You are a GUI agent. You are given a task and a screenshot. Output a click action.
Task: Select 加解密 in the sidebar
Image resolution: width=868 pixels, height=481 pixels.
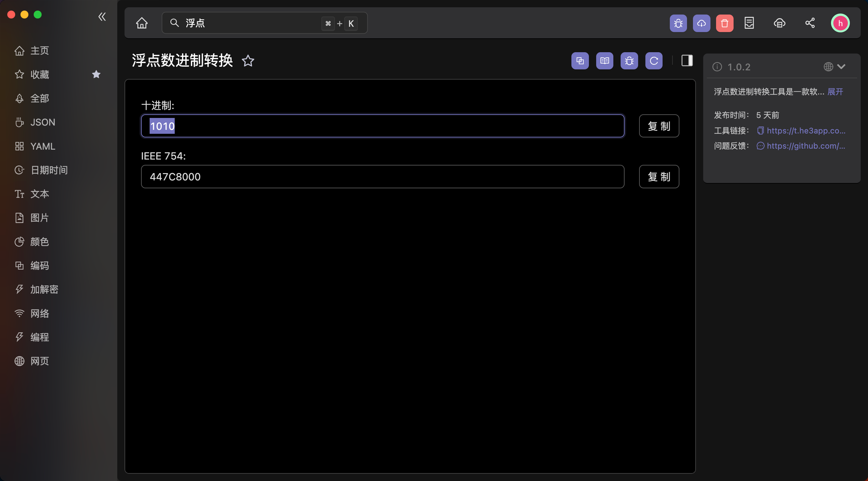point(44,289)
